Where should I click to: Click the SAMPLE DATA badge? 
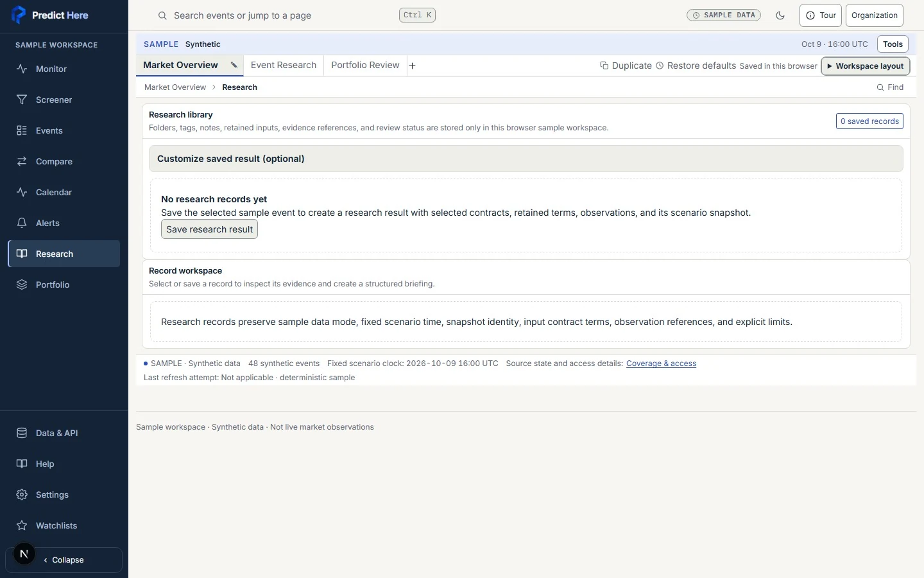tap(724, 15)
